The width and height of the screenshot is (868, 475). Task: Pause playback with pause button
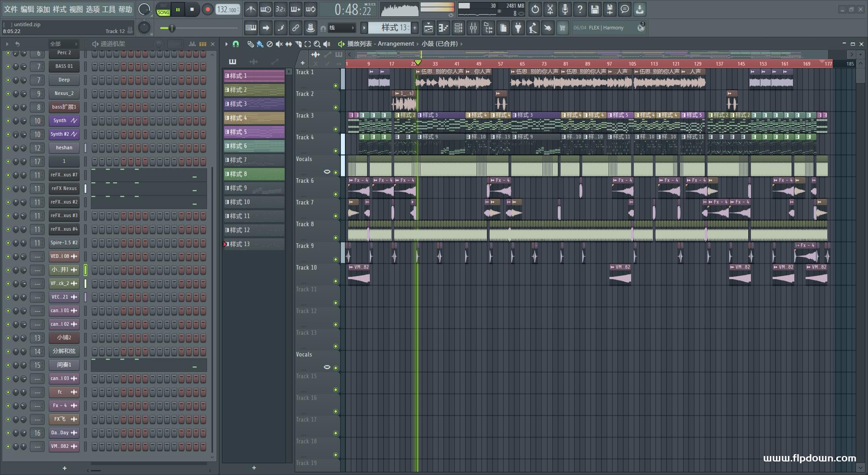pyautogui.click(x=178, y=9)
